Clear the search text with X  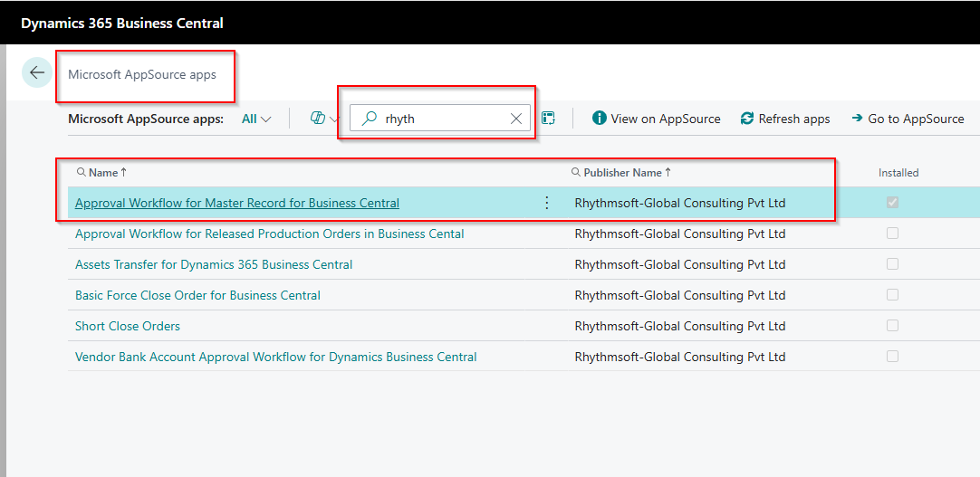(515, 119)
